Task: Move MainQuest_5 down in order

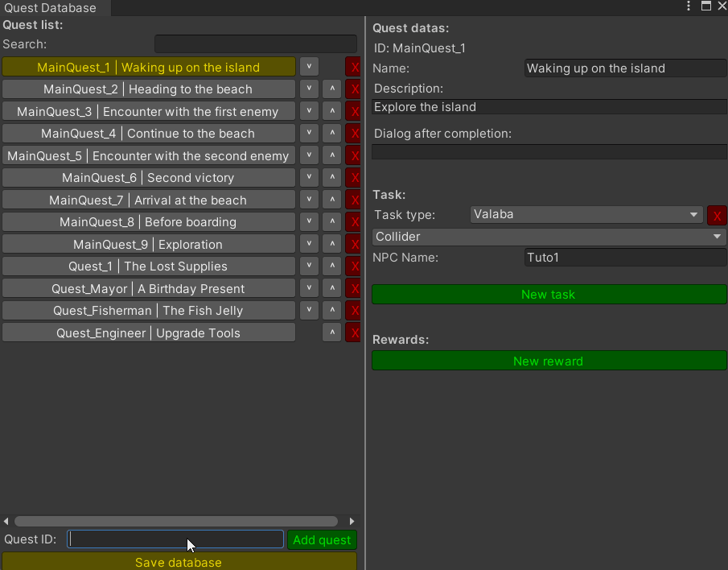Action: pyautogui.click(x=309, y=155)
